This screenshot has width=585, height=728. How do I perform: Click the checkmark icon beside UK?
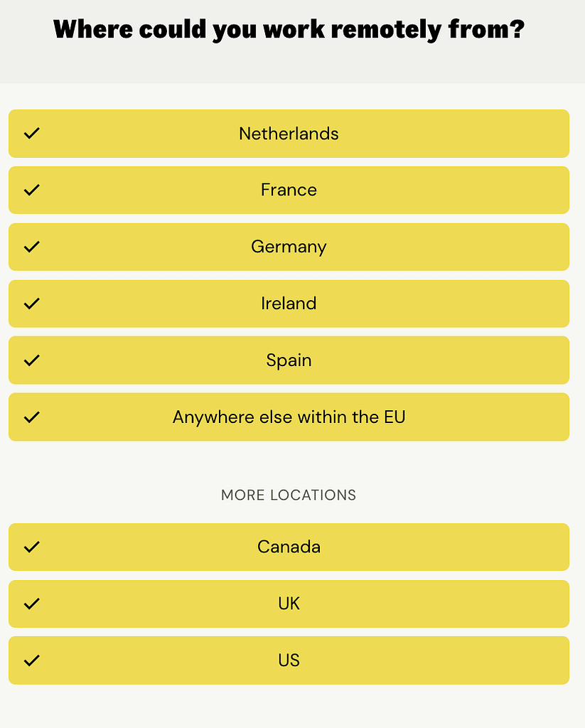pos(31,604)
